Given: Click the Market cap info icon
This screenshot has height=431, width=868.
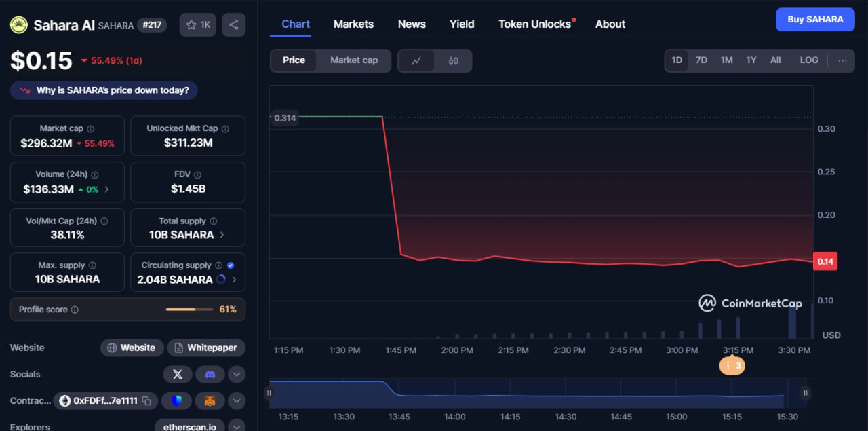Looking at the screenshot, I should pyautogui.click(x=91, y=128).
